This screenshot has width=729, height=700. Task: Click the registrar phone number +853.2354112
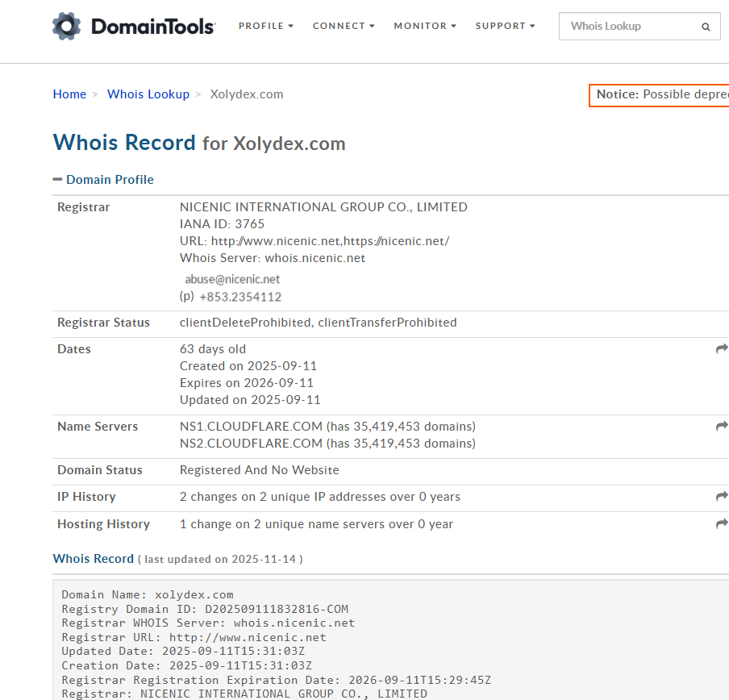pyautogui.click(x=240, y=297)
